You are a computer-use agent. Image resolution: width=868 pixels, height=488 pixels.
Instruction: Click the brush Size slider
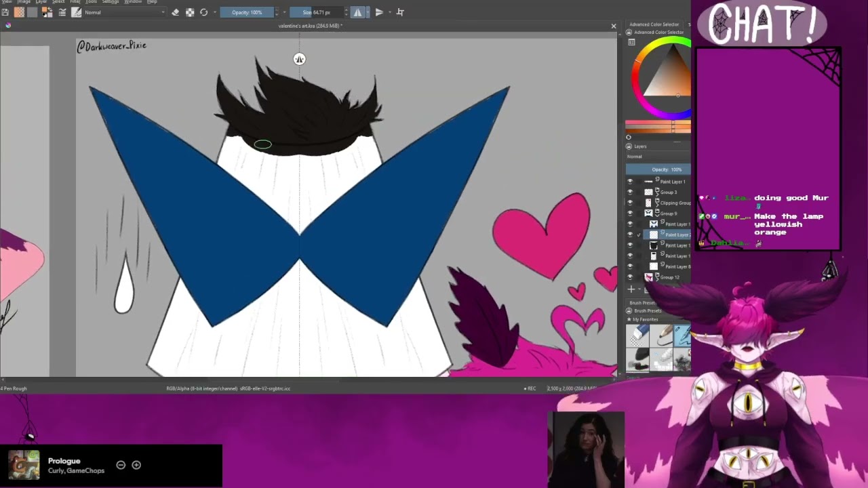coord(317,12)
